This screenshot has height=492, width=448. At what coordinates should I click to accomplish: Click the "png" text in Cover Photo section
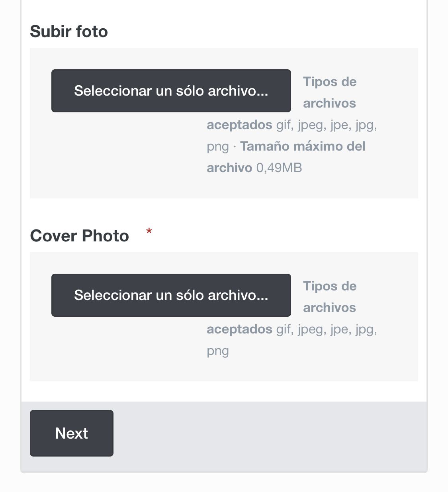218,351
